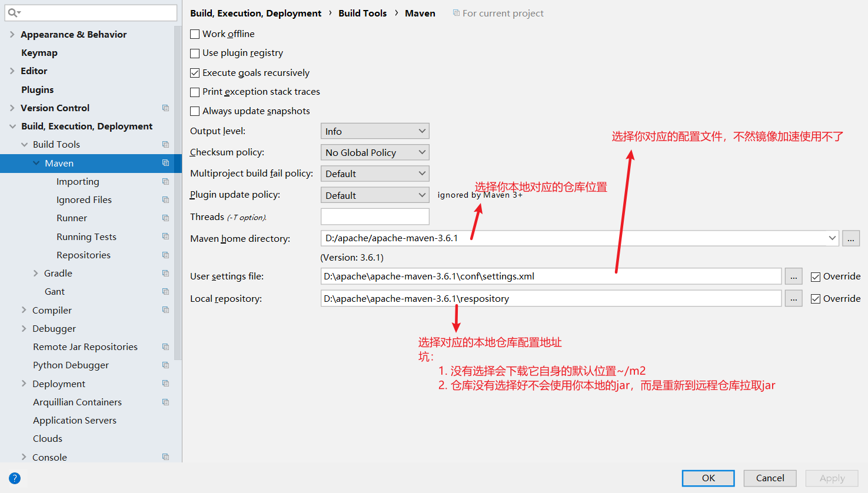Screen dimensions: 868x493
Task: Click project-level icon beside Python Debugger
Action: [x=165, y=365]
